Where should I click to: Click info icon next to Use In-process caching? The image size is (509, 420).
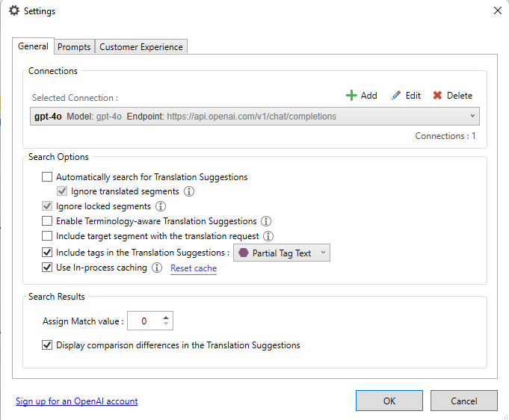(x=157, y=268)
